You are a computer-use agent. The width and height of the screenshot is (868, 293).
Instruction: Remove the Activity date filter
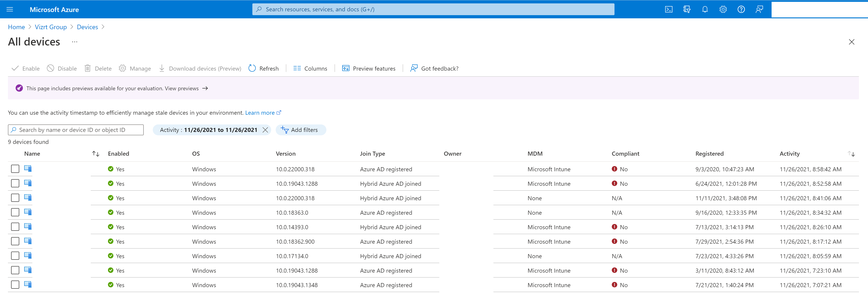[x=265, y=130]
